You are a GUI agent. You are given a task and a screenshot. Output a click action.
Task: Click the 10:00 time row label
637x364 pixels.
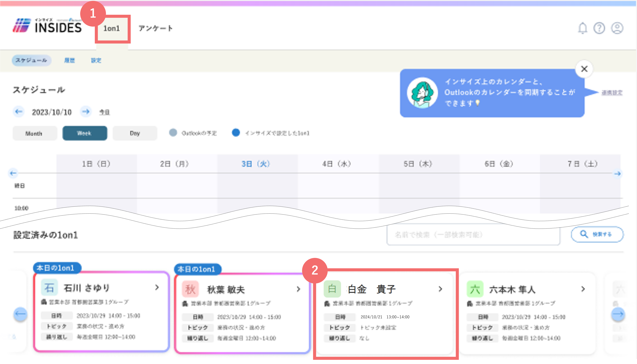(21, 208)
